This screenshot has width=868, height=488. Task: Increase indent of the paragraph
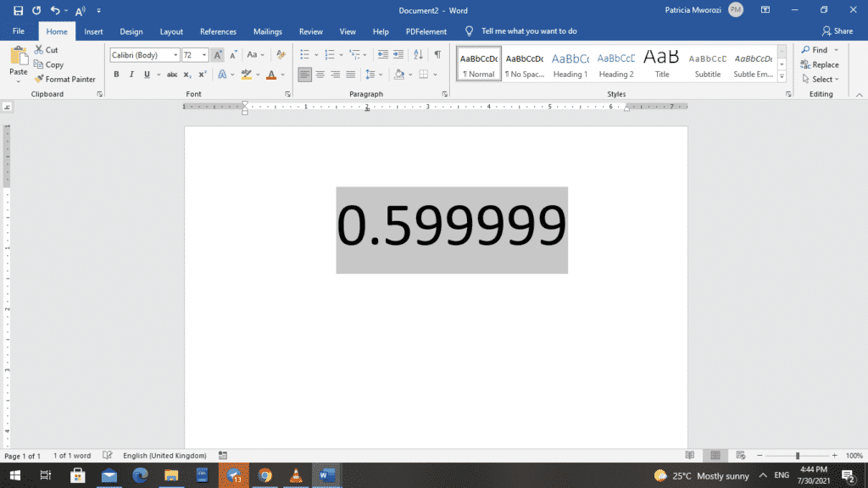(x=400, y=55)
